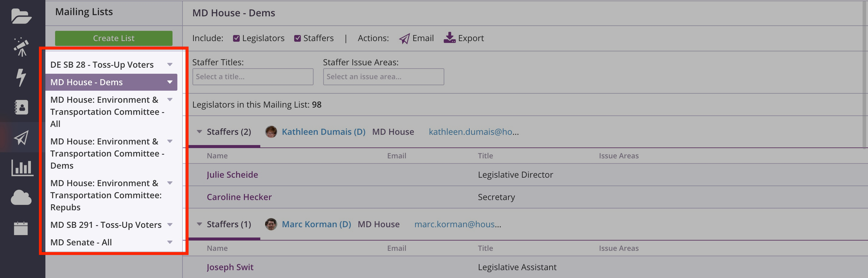868x278 pixels.
Task: Click the Export download icon
Action: pos(449,38)
